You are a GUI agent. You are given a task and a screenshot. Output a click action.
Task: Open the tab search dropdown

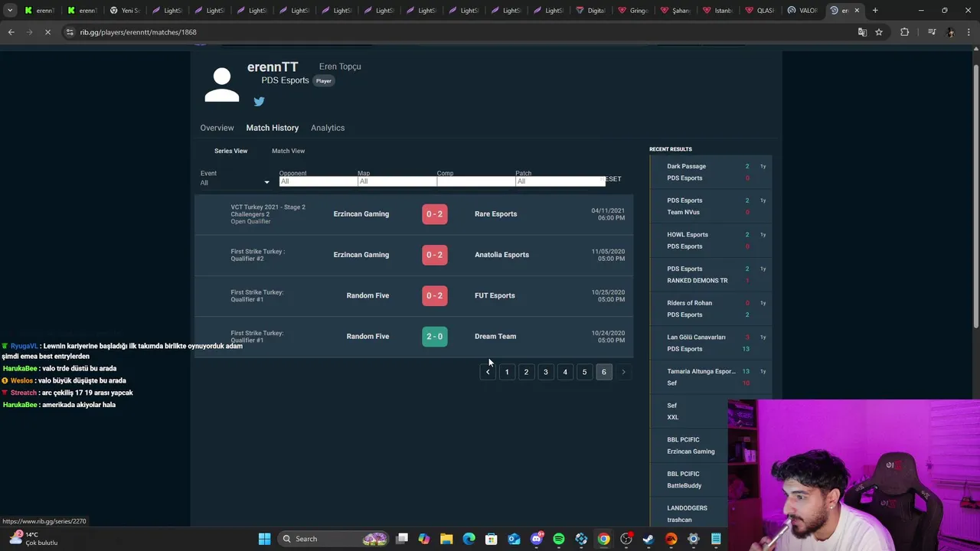[10, 10]
